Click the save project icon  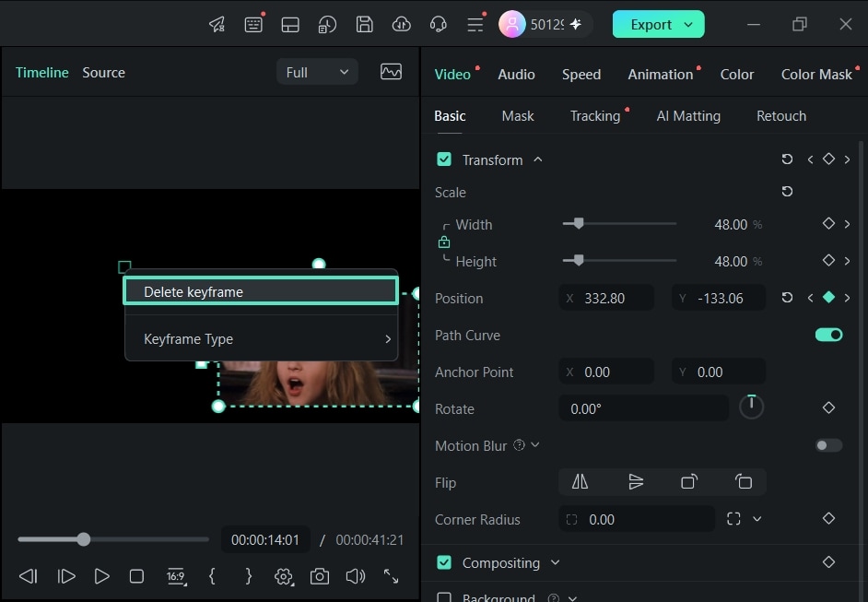pos(364,24)
